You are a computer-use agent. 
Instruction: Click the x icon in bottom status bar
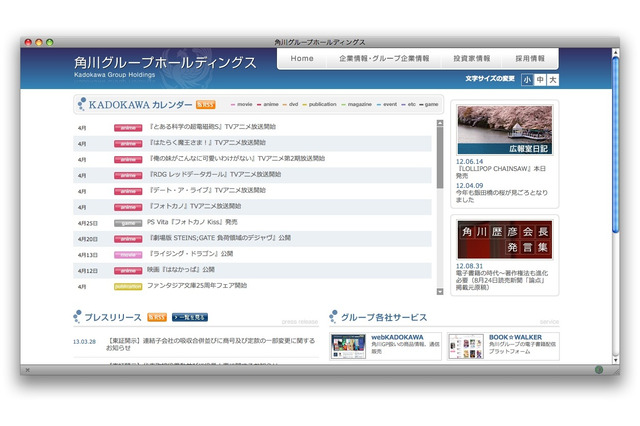(28, 370)
